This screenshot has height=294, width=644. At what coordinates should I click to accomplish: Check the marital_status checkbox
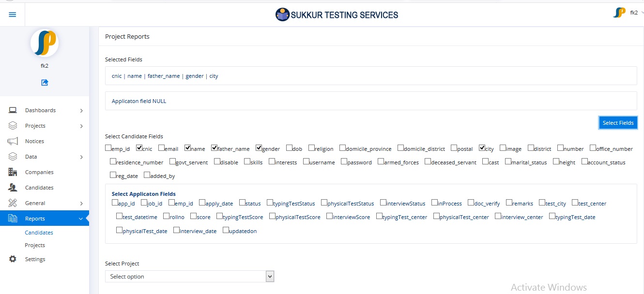508,162
